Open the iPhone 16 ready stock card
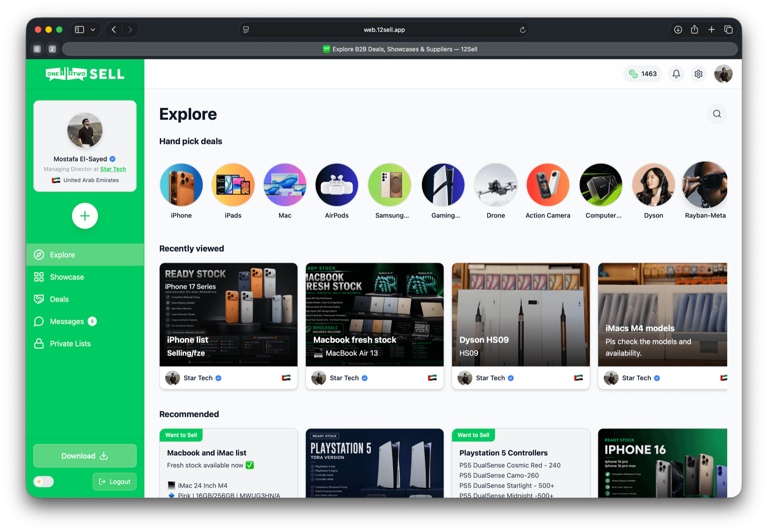 [662, 463]
